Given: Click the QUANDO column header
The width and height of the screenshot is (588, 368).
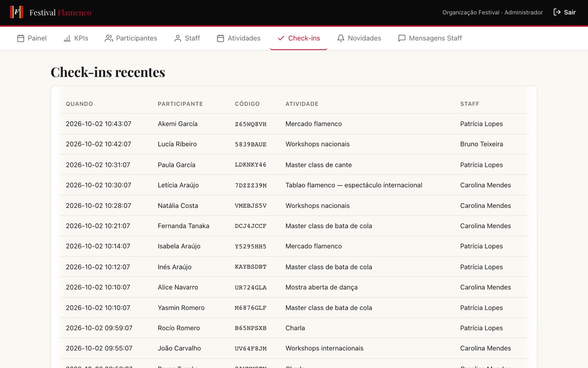Looking at the screenshot, I should pos(79,104).
